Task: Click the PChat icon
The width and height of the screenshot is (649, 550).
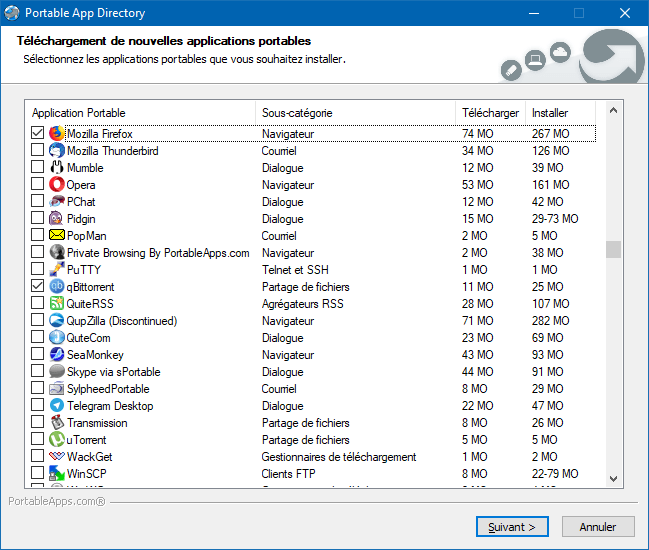Action: (57, 201)
